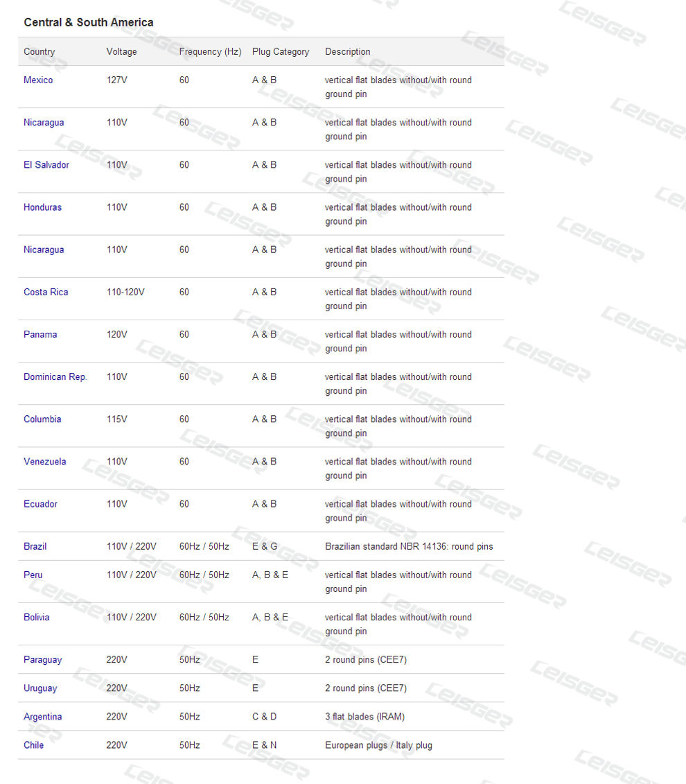Open the Uruguay country link
The image size is (686, 784).
point(40,688)
